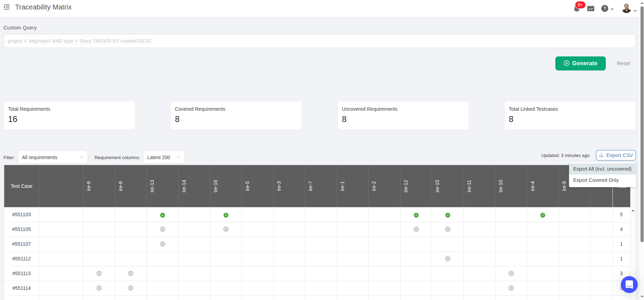Click grey status dot #551113 under ire-6
The width and height of the screenshot is (644, 300).
[x=99, y=273]
